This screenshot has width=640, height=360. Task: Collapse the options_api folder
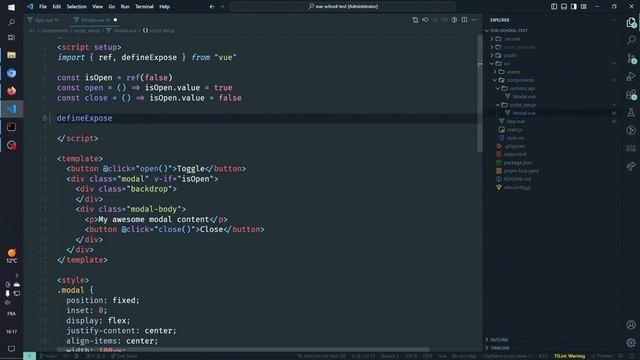(x=522, y=88)
